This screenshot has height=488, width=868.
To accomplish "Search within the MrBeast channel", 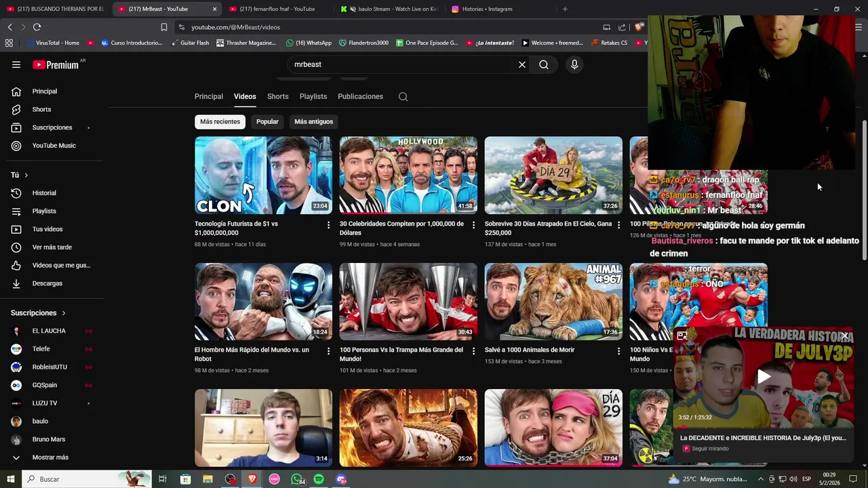I will tap(403, 96).
